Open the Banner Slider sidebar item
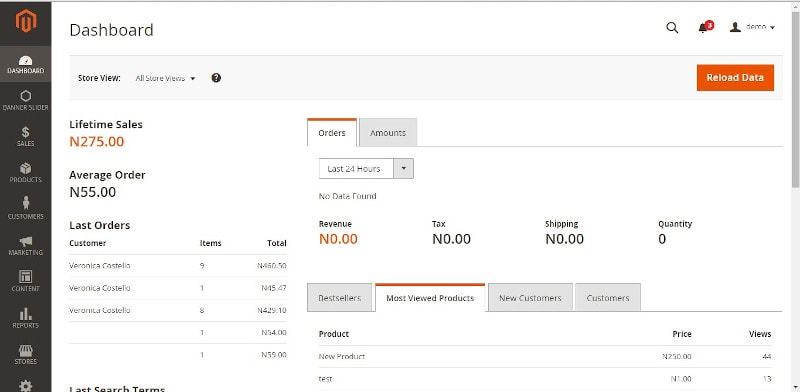The height and width of the screenshot is (392, 800). click(26, 100)
